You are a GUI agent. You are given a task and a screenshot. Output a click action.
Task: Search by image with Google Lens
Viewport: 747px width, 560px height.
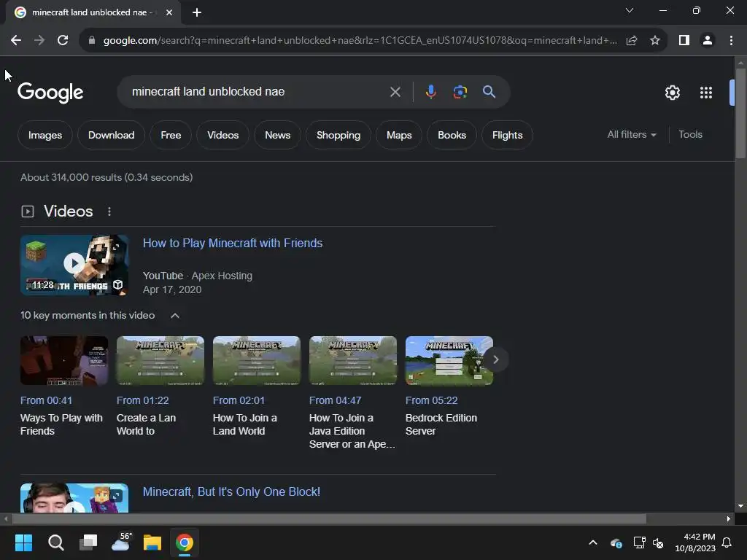click(460, 91)
